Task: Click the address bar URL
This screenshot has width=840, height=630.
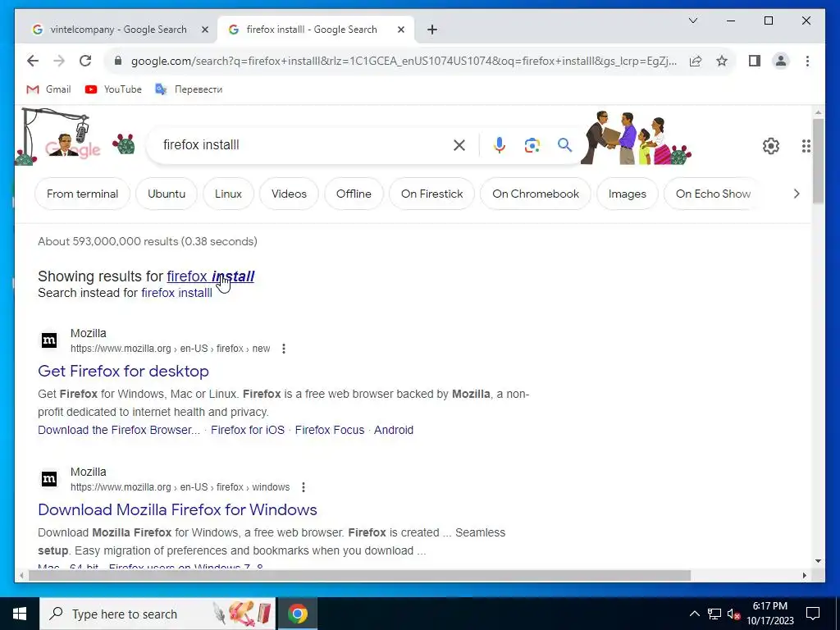Action: [x=404, y=61]
